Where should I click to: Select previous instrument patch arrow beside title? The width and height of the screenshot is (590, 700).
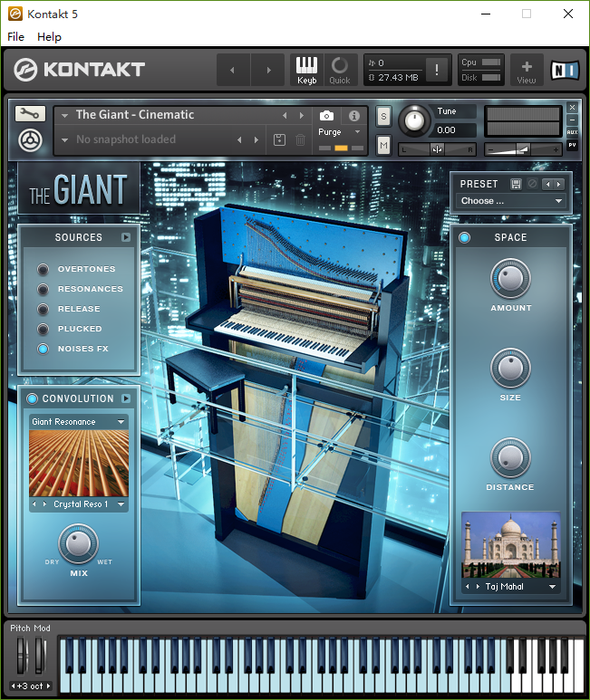pyautogui.click(x=285, y=116)
